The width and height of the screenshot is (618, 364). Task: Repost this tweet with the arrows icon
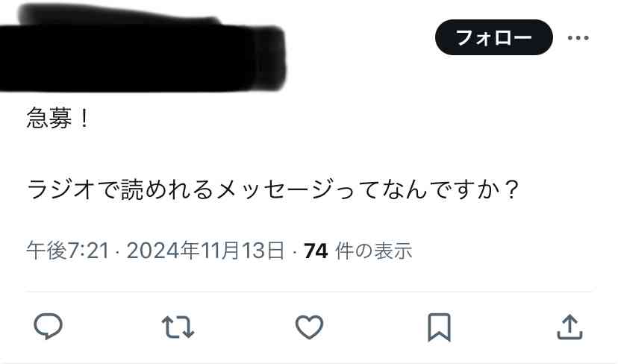(x=178, y=327)
